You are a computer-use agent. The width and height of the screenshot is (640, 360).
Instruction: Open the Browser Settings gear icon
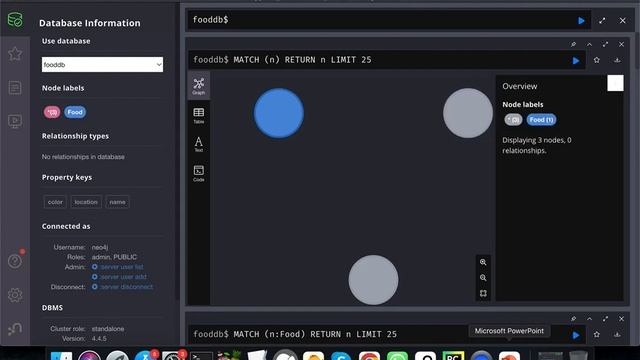coord(15,295)
